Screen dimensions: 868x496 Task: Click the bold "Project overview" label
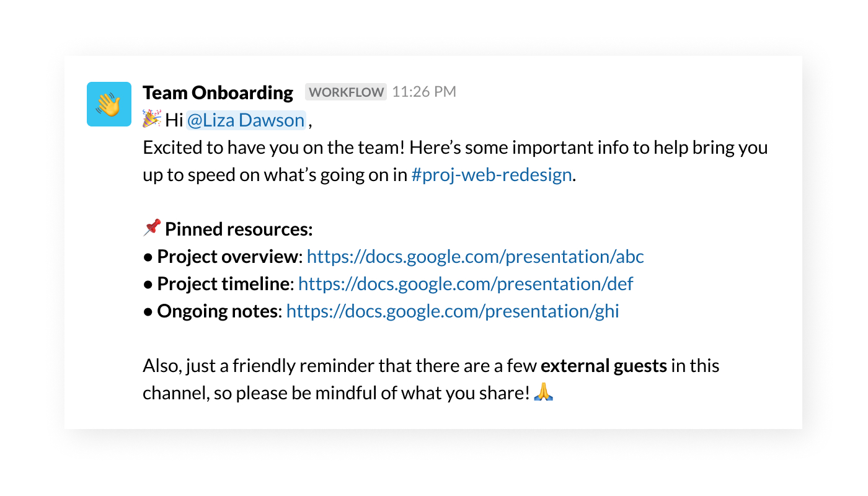[227, 257]
